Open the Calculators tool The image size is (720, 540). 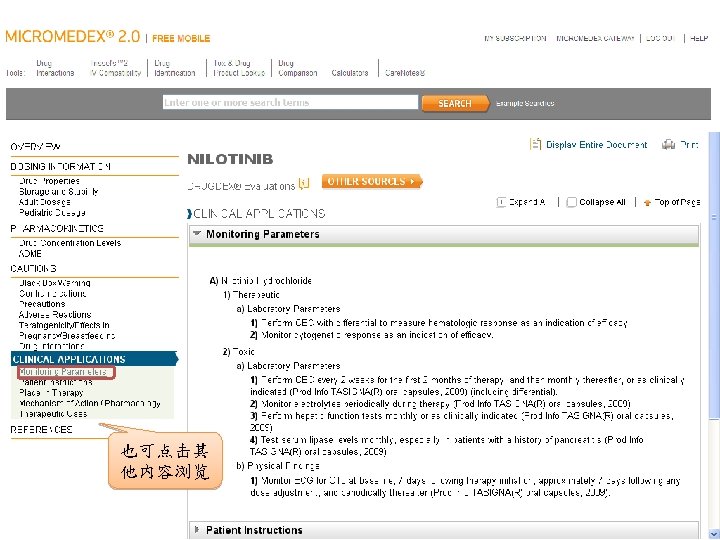[350, 73]
